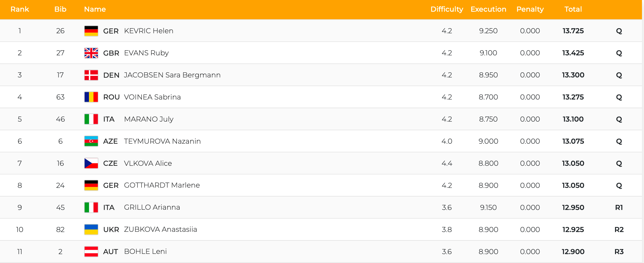Screen dimensions: 644x263
Task: Click the Penalty column header
Action: (530, 9)
